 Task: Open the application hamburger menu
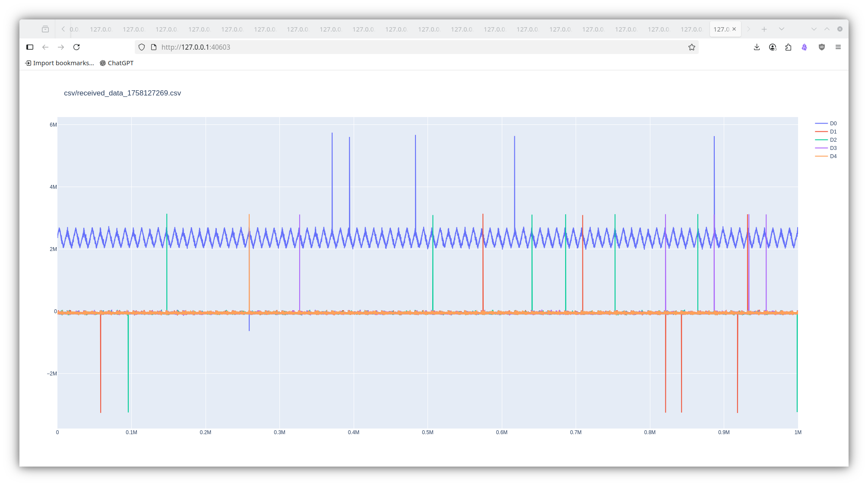(838, 47)
